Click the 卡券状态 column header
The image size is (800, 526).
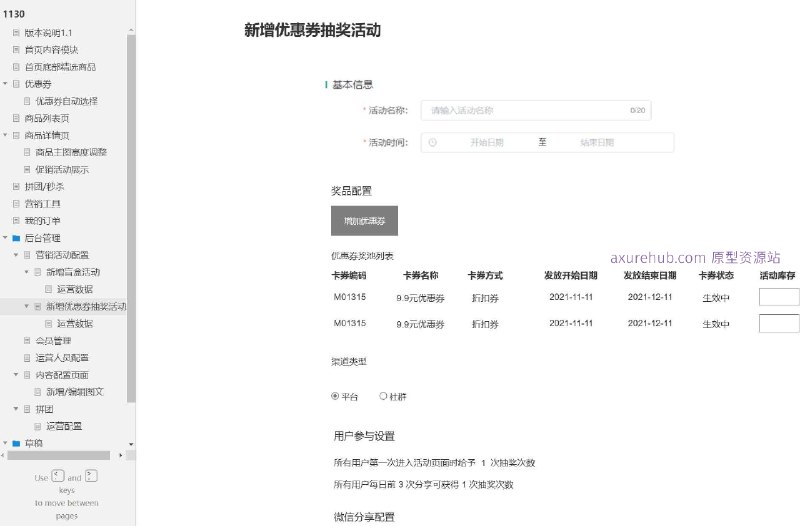point(716,275)
